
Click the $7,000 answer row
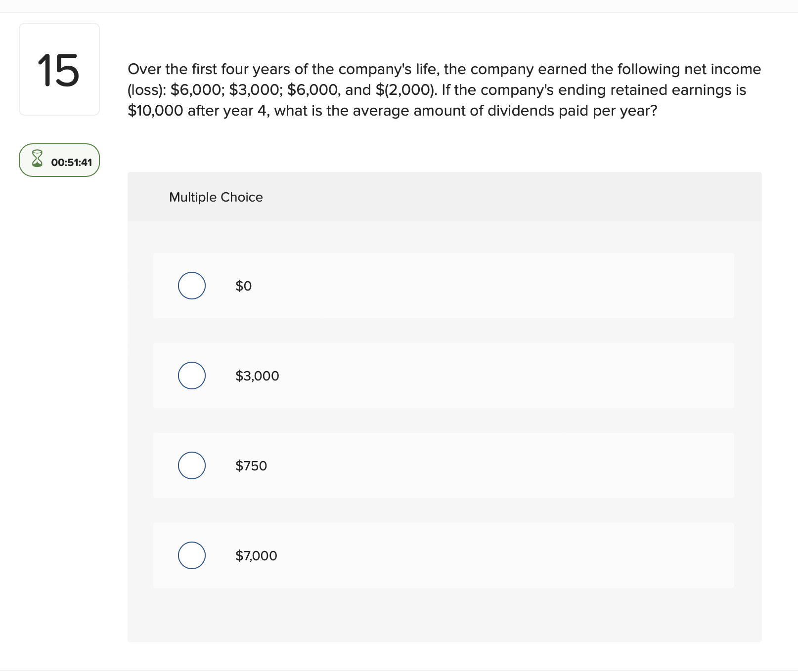coord(443,555)
